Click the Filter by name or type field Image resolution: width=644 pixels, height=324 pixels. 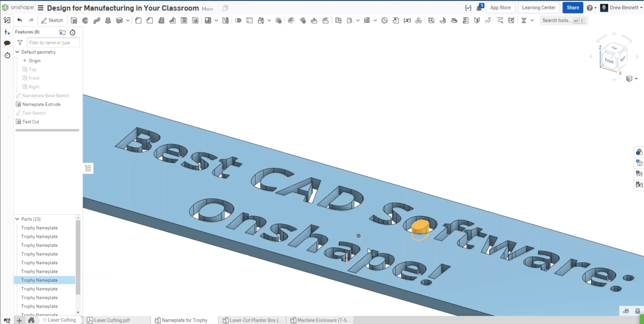point(53,43)
